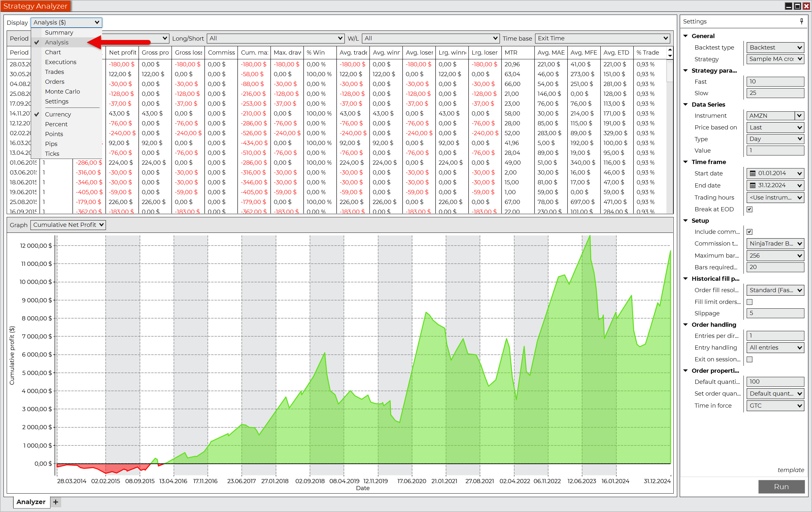Click the Start date calendar icon

pyautogui.click(x=752, y=174)
